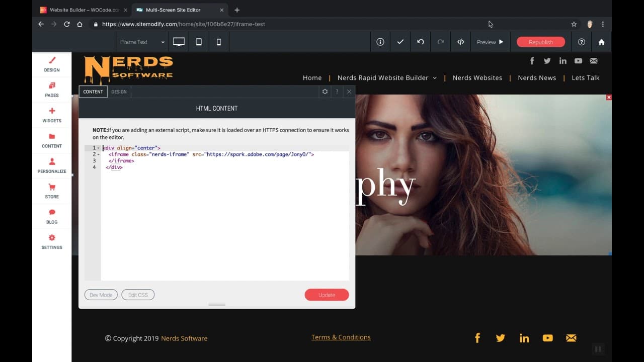Grab the popup resize handle at bottom
644x362 pixels.
[217, 304]
